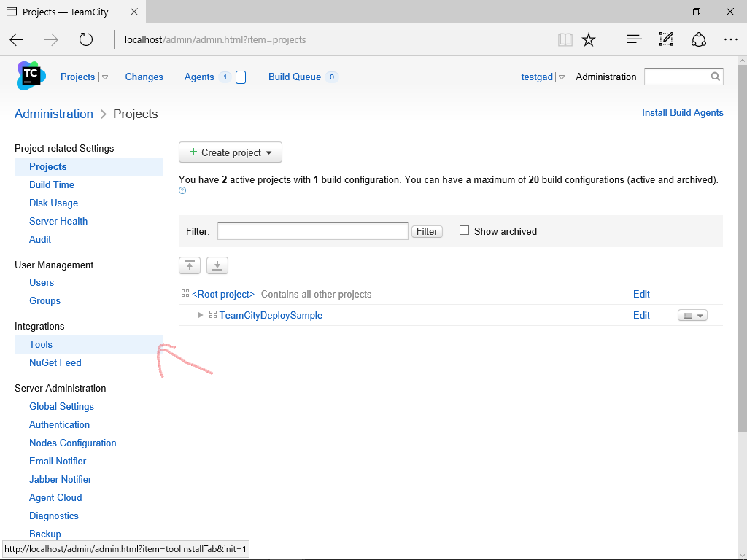Click Install Build Agents link
The width and height of the screenshot is (747, 560).
click(683, 113)
